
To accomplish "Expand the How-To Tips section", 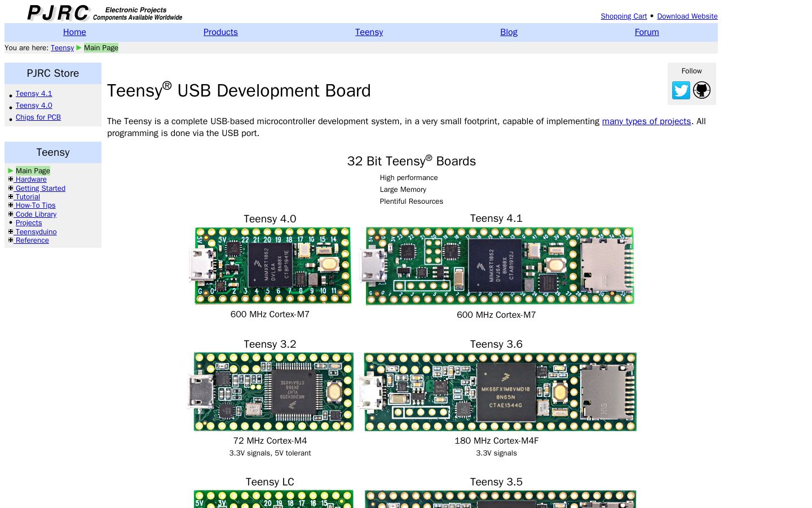I will 11,205.
